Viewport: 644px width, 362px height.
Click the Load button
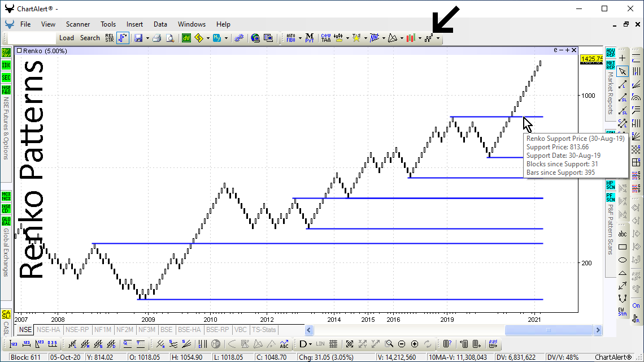point(67,38)
